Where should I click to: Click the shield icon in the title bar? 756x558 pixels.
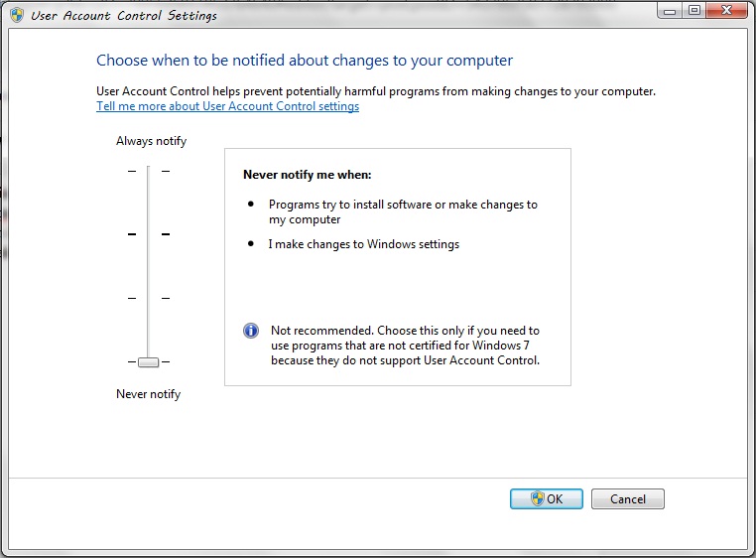click(x=17, y=15)
